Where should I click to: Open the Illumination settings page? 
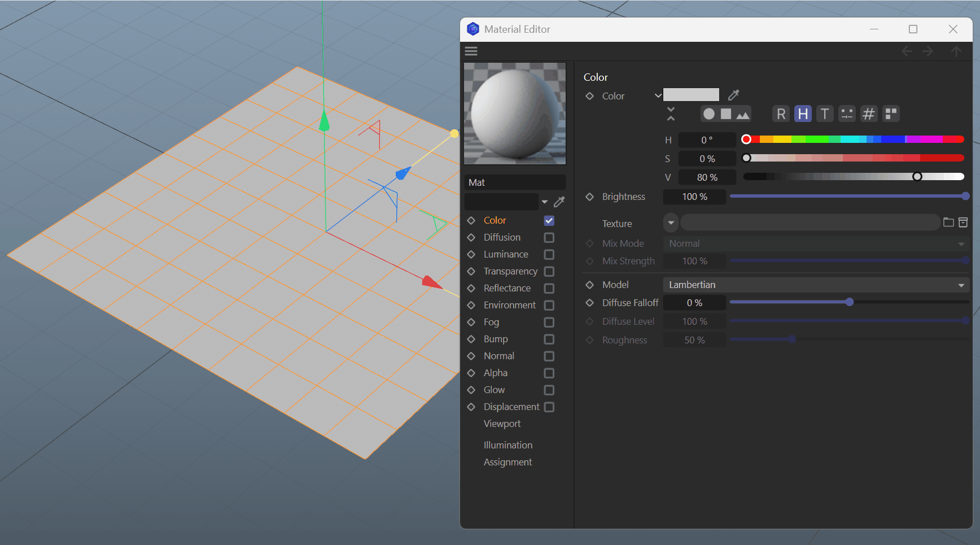tap(508, 445)
